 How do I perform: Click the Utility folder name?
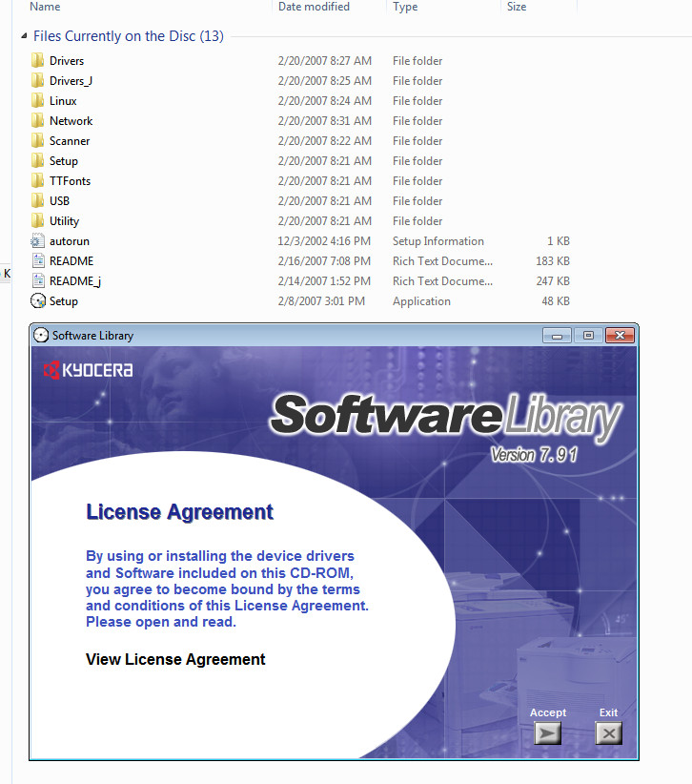[64, 221]
